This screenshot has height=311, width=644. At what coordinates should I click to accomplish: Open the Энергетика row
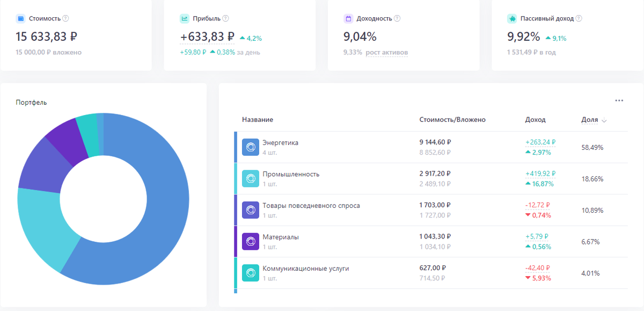(431, 147)
